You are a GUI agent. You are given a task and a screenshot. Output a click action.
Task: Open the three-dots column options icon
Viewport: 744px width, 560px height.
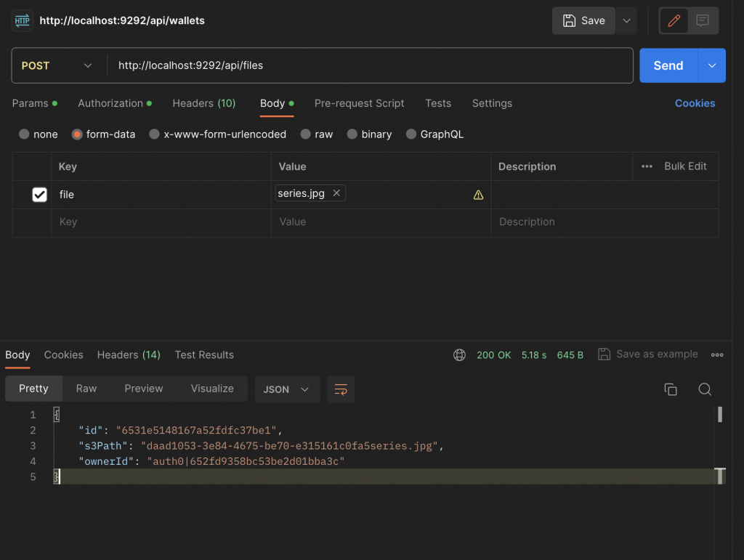tap(647, 166)
